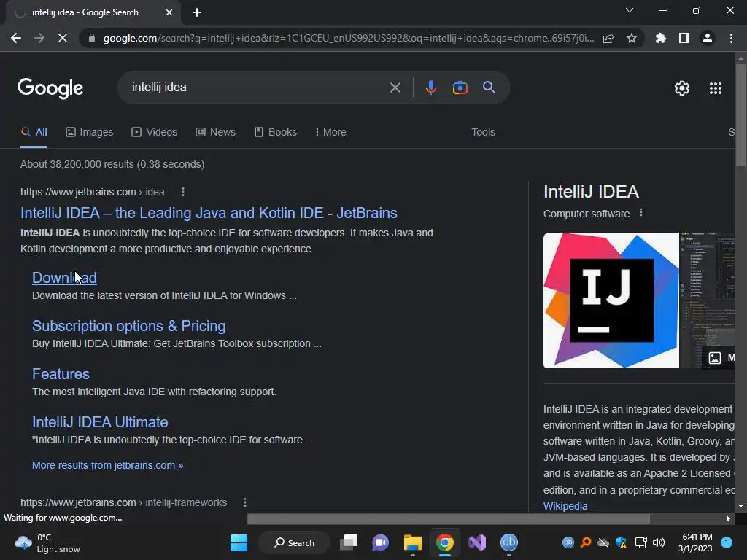The width and height of the screenshot is (747, 560).
Task: Open the tab search chevron in title bar
Action: pyautogui.click(x=630, y=10)
